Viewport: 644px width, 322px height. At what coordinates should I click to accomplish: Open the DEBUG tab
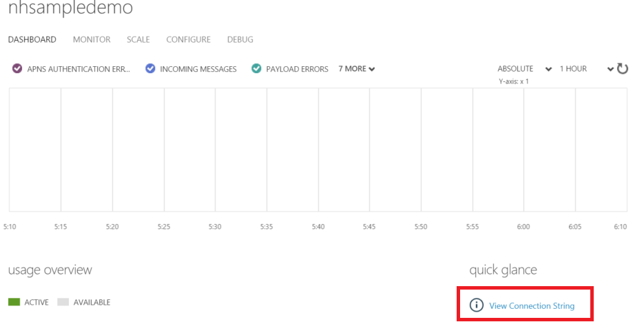pyautogui.click(x=240, y=40)
